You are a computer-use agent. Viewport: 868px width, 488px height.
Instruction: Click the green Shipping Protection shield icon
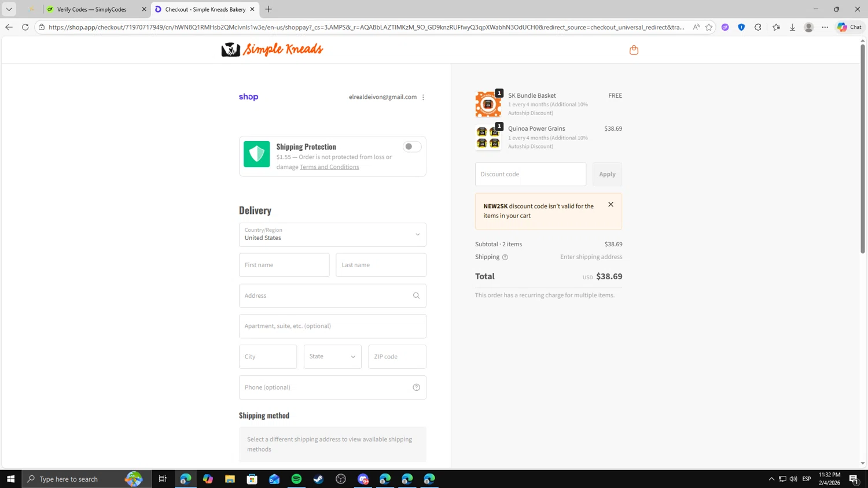256,154
